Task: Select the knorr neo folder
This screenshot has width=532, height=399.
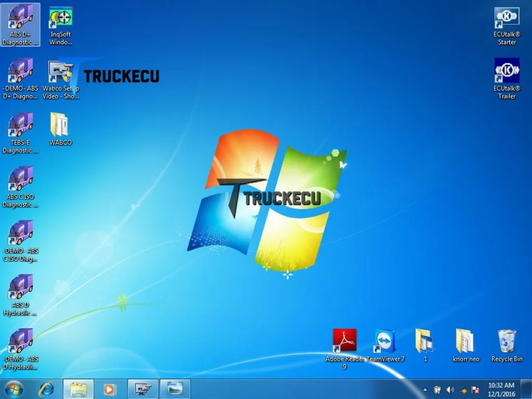Action: (x=466, y=345)
